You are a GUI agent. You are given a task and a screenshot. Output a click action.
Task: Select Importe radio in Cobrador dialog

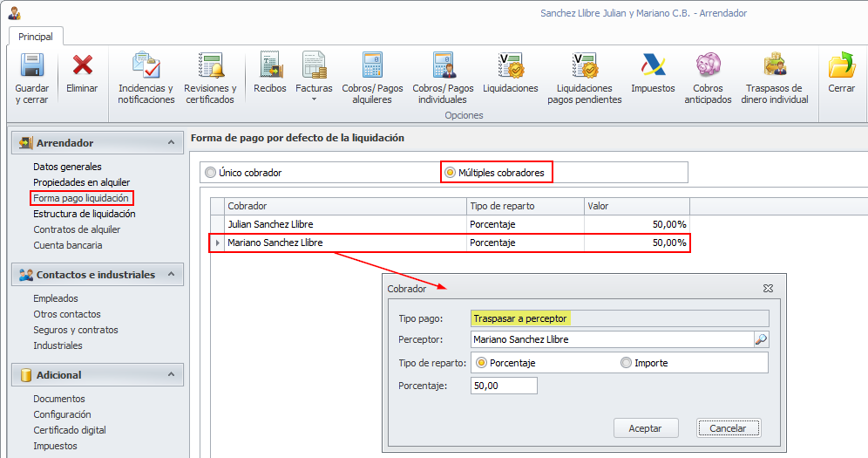coord(626,363)
